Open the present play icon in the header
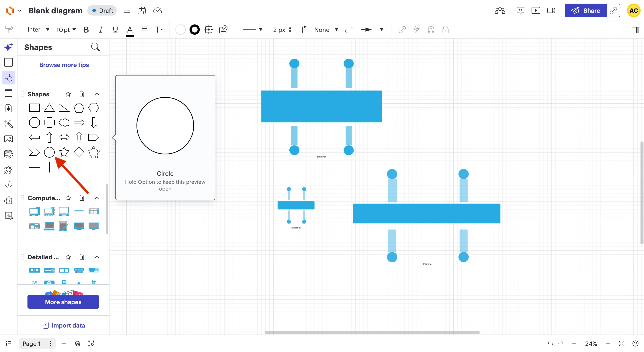This screenshot has width=644, height=352. coord(536,10)
